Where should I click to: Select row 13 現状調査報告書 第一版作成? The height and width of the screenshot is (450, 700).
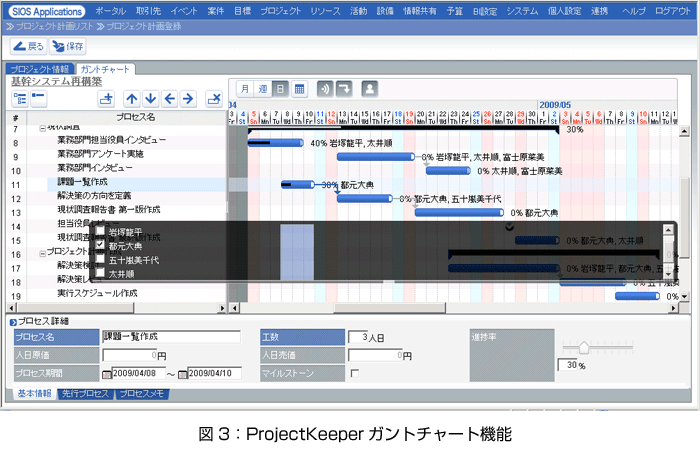(109, 209)
